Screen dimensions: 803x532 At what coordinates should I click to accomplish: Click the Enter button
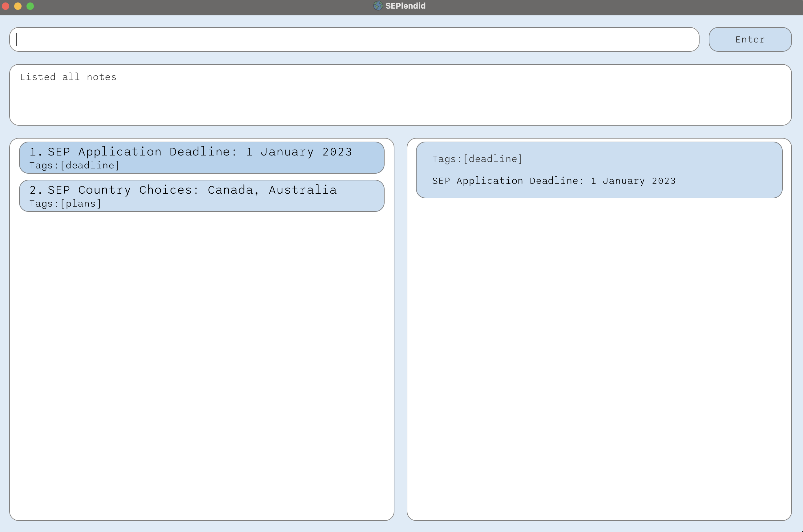click(x=749, y=38)
